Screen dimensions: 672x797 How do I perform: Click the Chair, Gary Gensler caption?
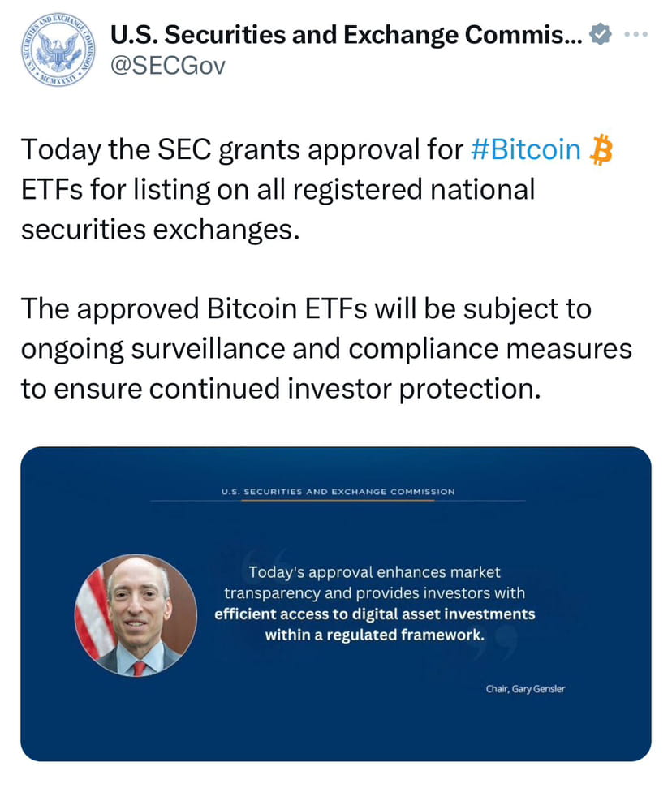(526, 689)
